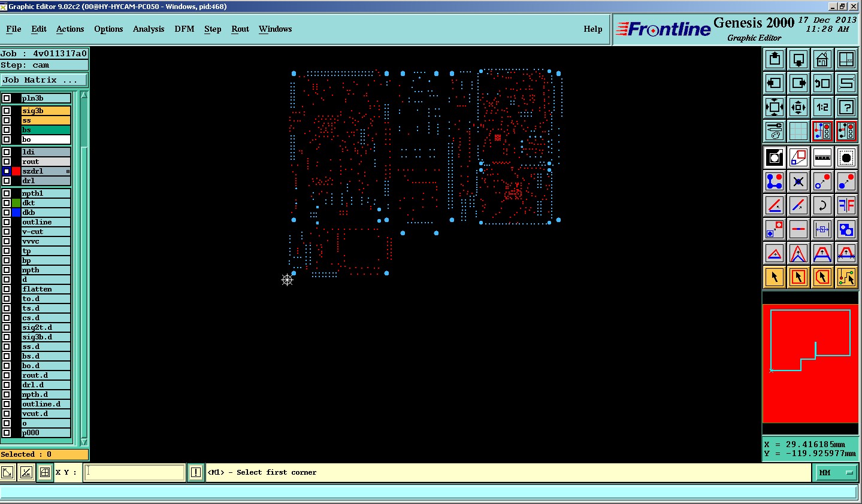Image resolution: width=862 pixels, height=504 pixels.
Task: Click the zoom in expanding-arrows icon
Action: pyautogui.click(x=775, y=107)
